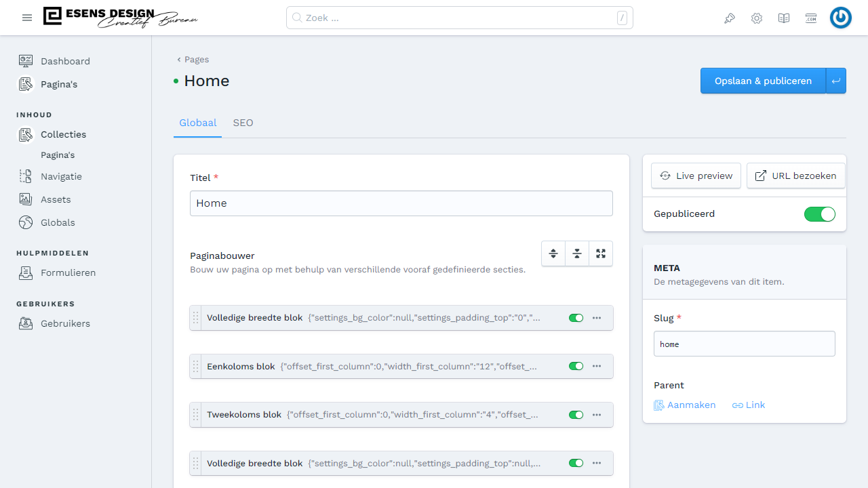Expand all sets in Paginabouwer

(x=553, y=253)
